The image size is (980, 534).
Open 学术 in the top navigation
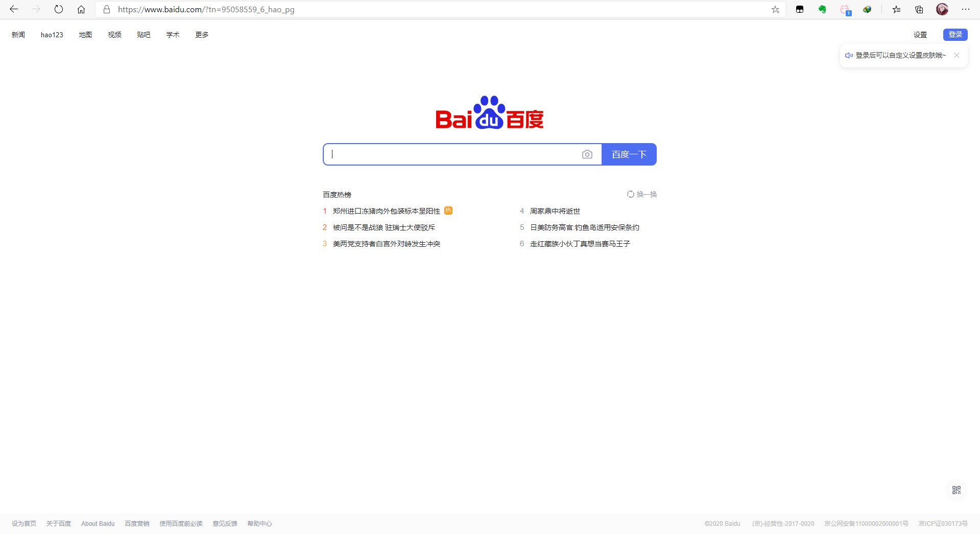[173, 35]
